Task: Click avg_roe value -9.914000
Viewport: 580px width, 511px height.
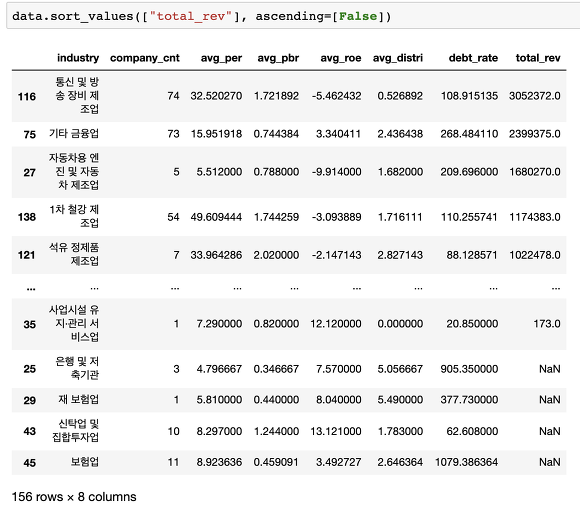Action: (x=337, y=172)
